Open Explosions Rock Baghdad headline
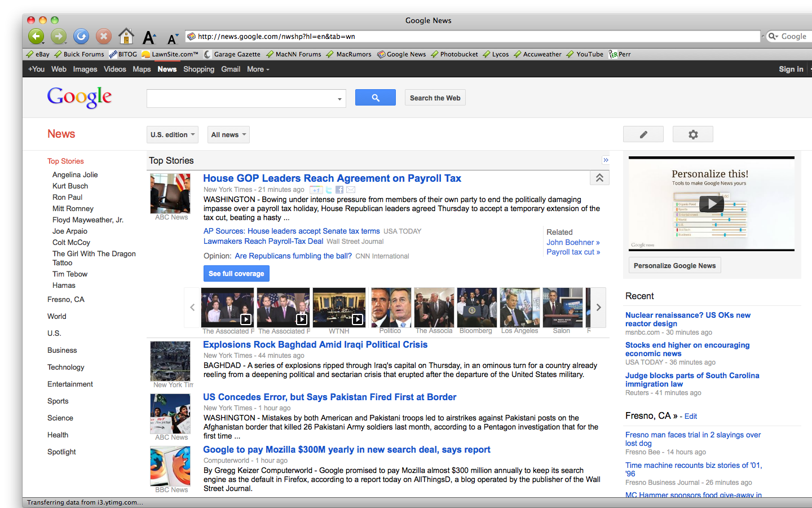The height and width of the screenshot is (508, 812). tap(315, 344)
